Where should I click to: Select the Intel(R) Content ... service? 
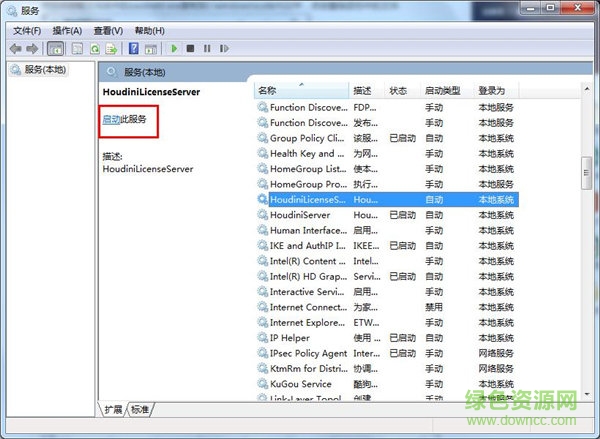[x=386, y=261]
